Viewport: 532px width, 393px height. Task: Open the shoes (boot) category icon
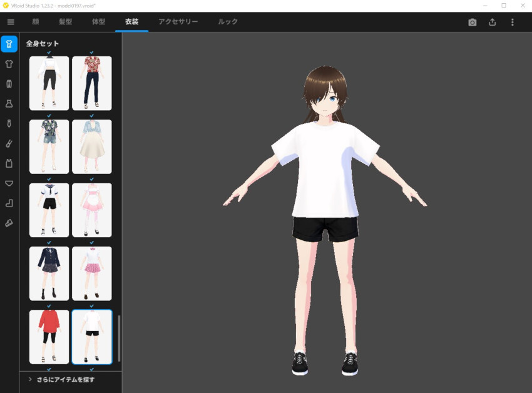click(x=9, y=203)
